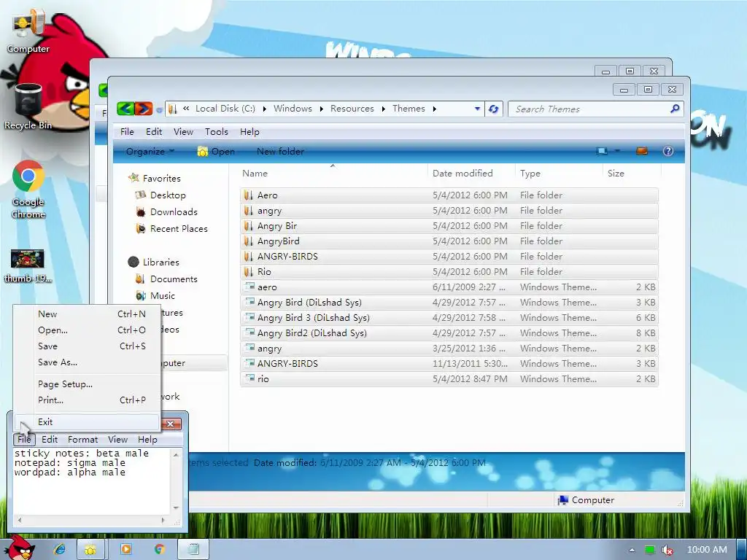This screenshot has width=747, height=560.
Task: Click the green Back arrow in Explorer
Action: (x=125, y=109)
